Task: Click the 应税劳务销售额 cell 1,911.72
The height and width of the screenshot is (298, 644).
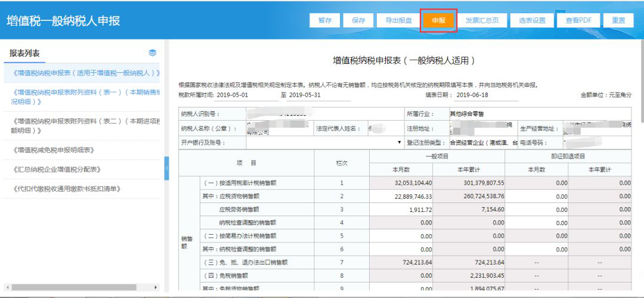Action: pos(401,210)
